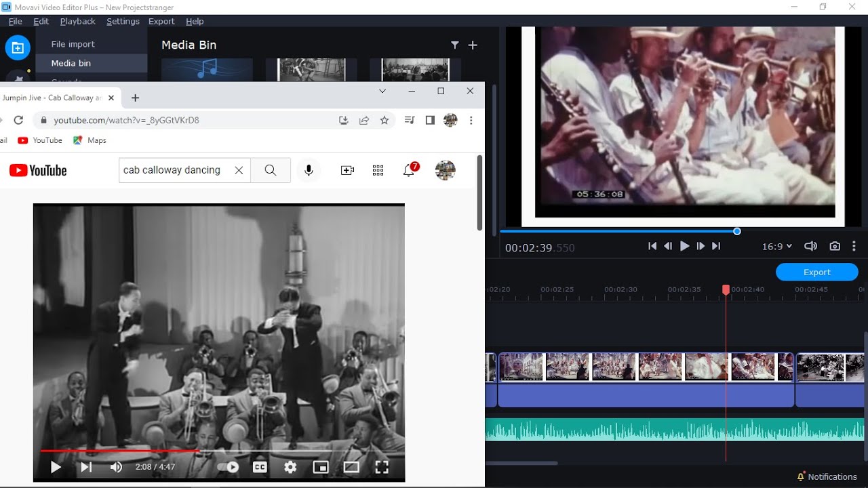Click the blue Export button
The width and height of the screenshot is (868, 488).
tap(817, 272)
